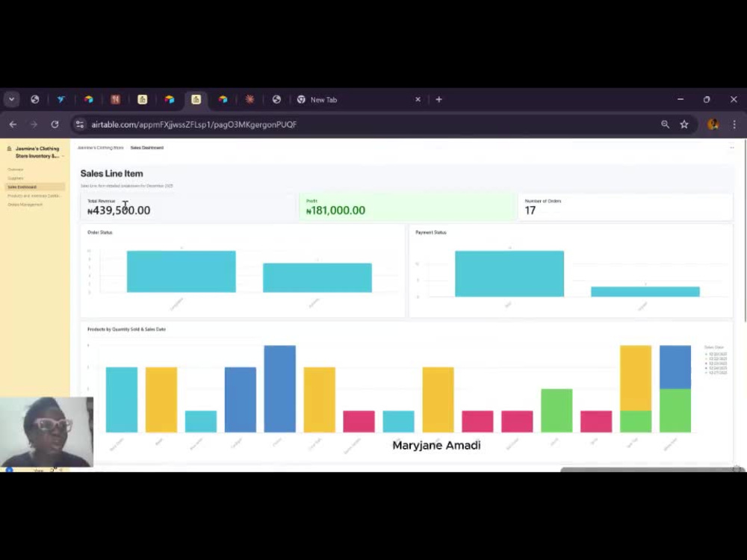Viewport: 747px width, 560px height.
Task: Open the Chrome profile avatar
Action: (713, 124)
